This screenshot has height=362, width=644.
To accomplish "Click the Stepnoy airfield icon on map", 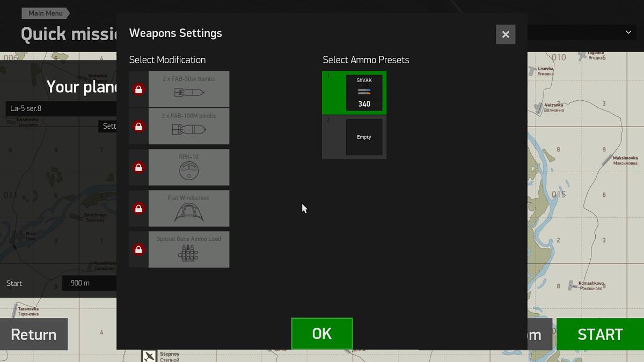I will point(149,356).
